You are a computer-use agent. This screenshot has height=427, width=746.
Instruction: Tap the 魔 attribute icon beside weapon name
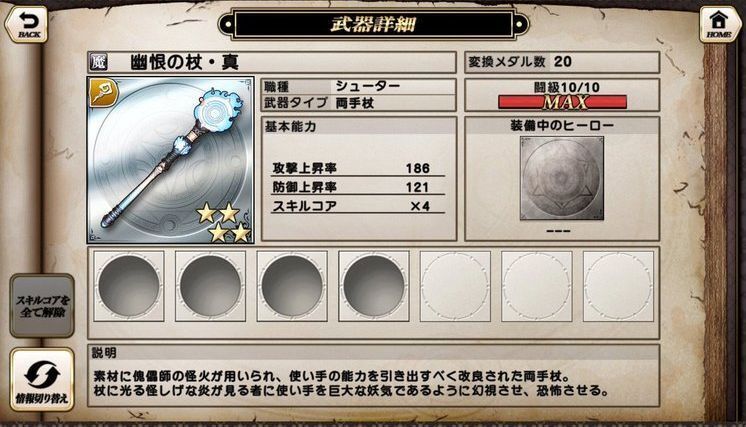(x=98, y=62)
